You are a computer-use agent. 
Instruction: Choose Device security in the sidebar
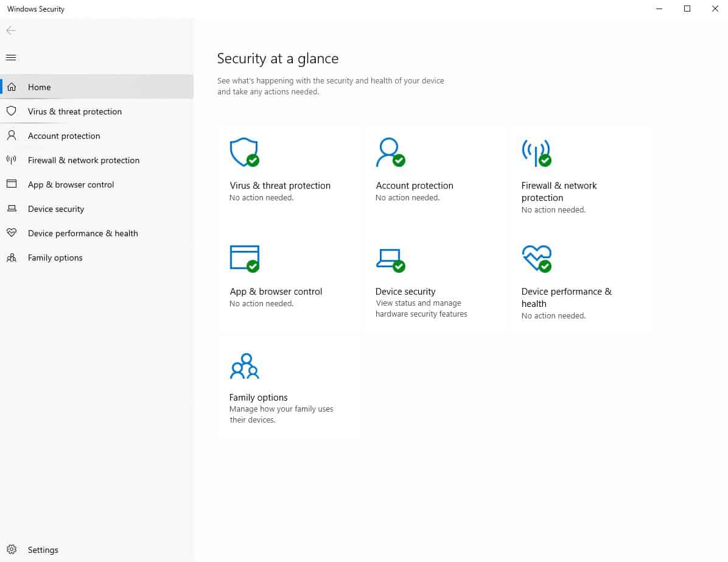(x=97, y=209)
